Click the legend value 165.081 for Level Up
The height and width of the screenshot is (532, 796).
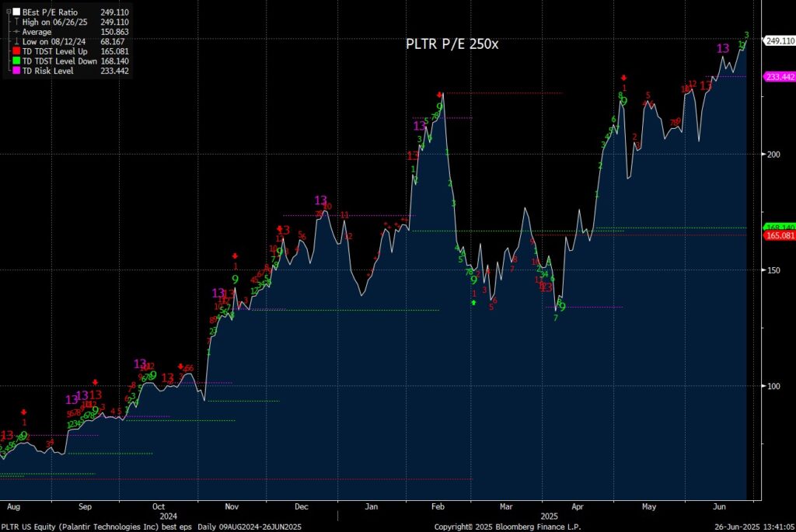tap(115, 51)
